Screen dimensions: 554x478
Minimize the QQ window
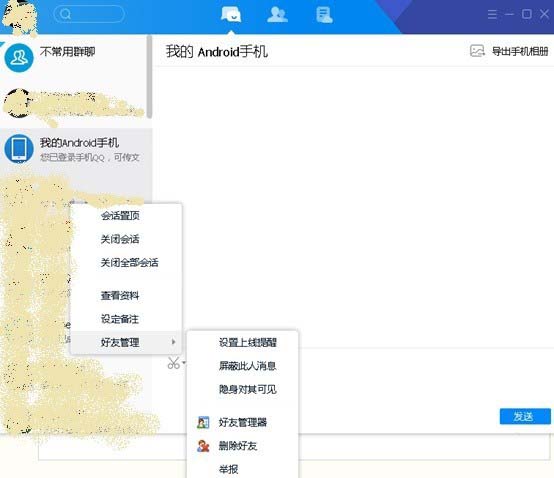(509, 14)
